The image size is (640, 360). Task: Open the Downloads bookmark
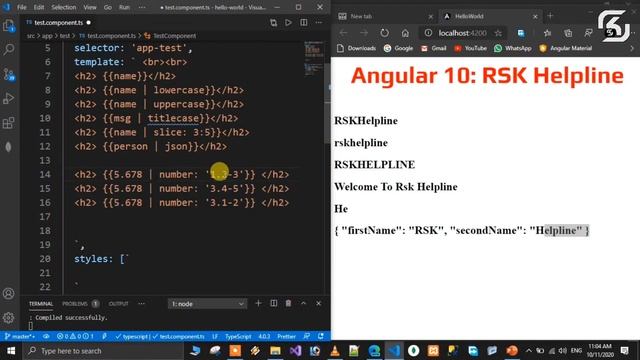(x=356, y=48)
